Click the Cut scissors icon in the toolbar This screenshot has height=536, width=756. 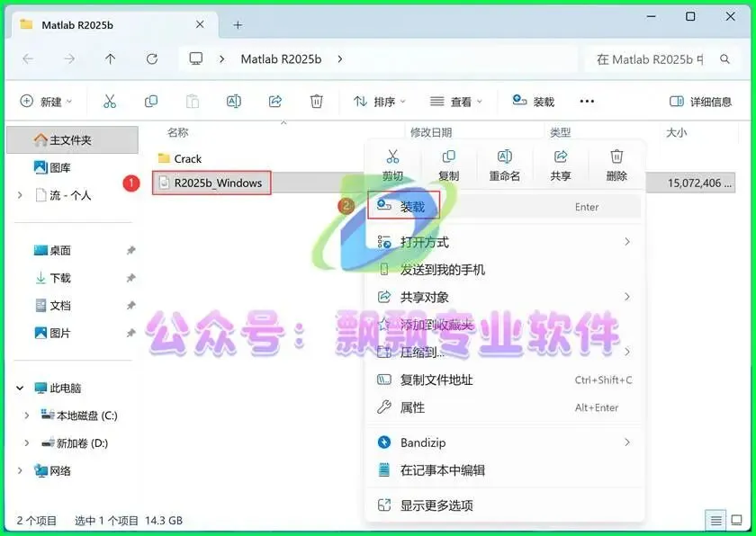[x=110, y=101]
